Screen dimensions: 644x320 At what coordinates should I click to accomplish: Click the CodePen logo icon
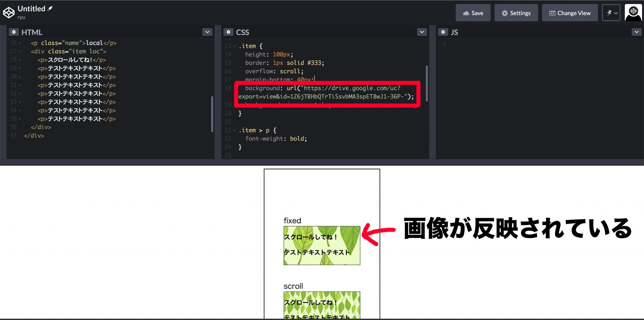tap(8, 12)
